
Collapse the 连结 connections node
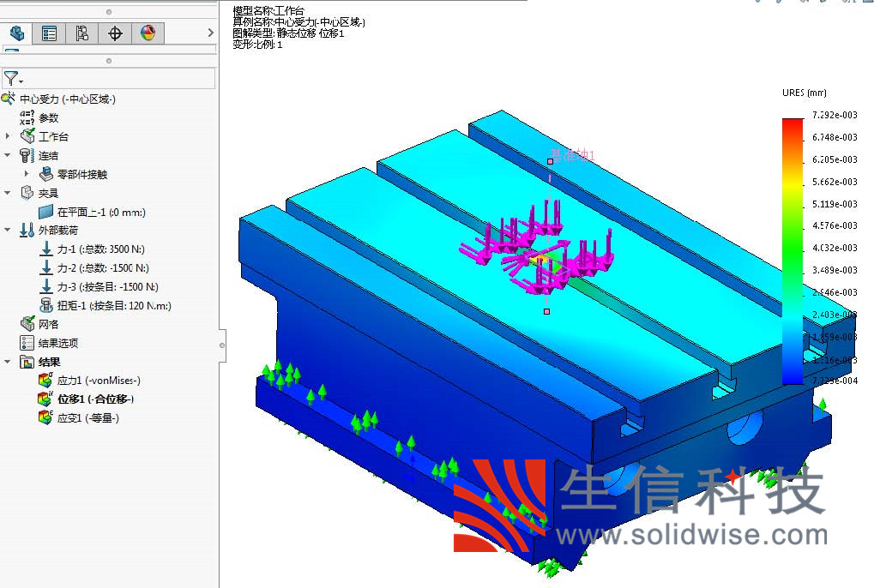(x=8, y=155)
